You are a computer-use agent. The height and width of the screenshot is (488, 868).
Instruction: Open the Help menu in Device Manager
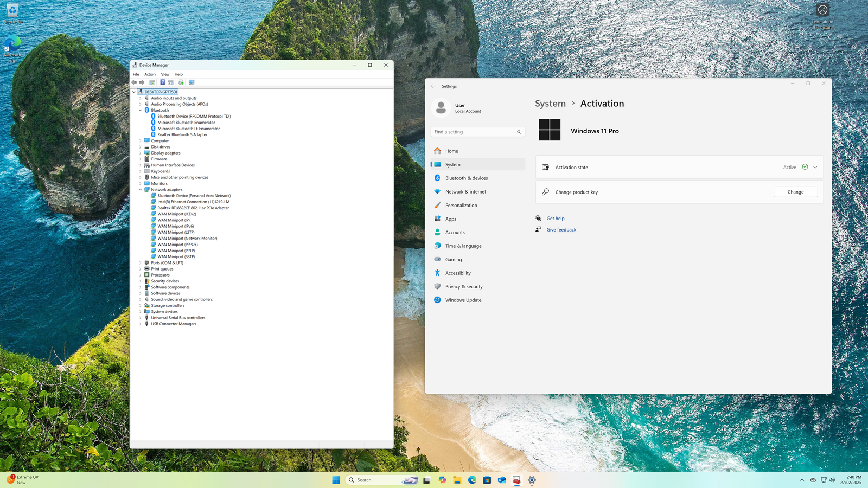coord(178,74)
